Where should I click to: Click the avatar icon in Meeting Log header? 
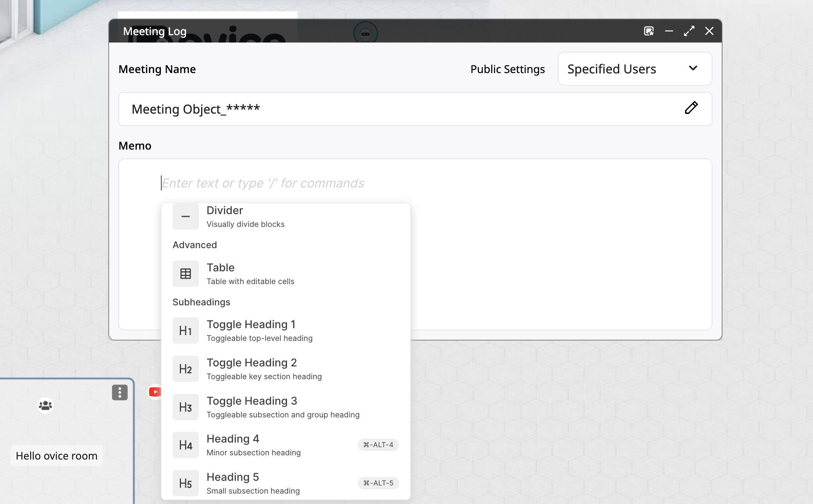tap(366, 33)
